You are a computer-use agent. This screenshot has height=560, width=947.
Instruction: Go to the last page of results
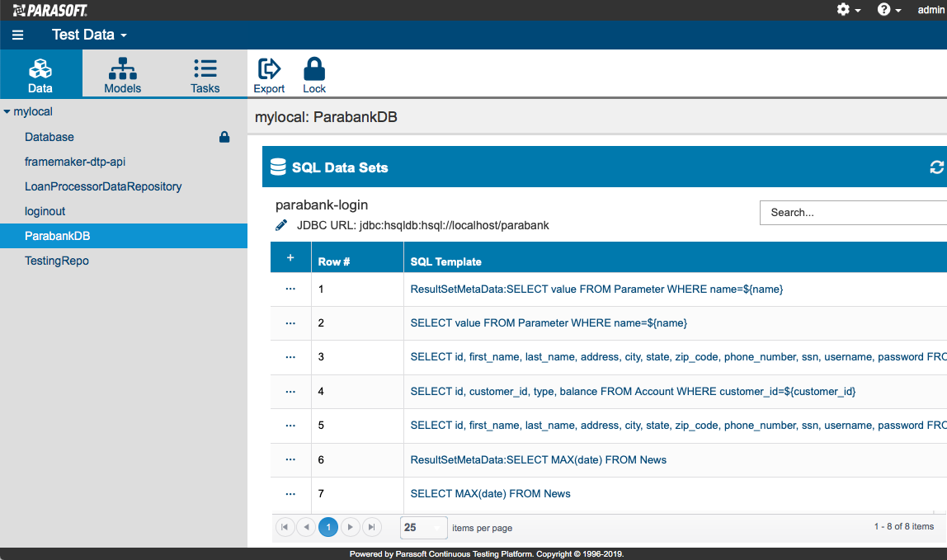pyautogui.click(x=372, y=527)
